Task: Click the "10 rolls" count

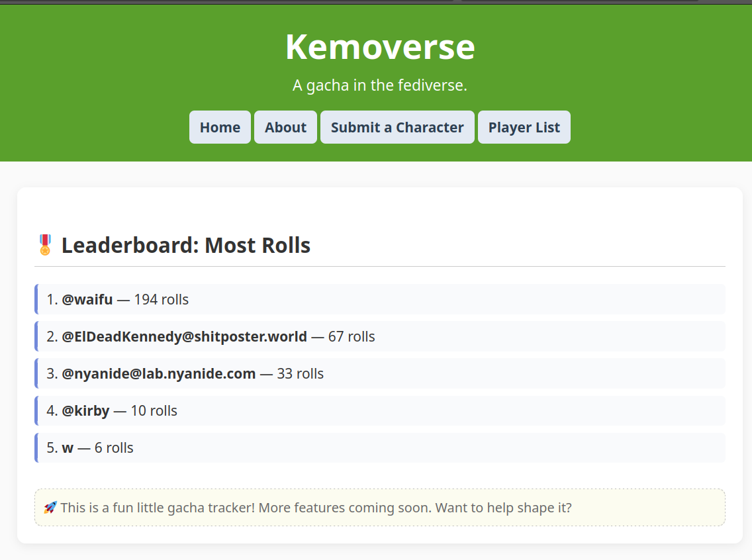Action: 154,411
